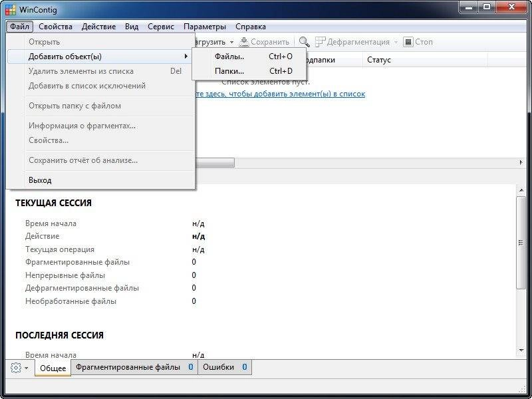Choose Файлы.. in the submenu

[249, 57]
